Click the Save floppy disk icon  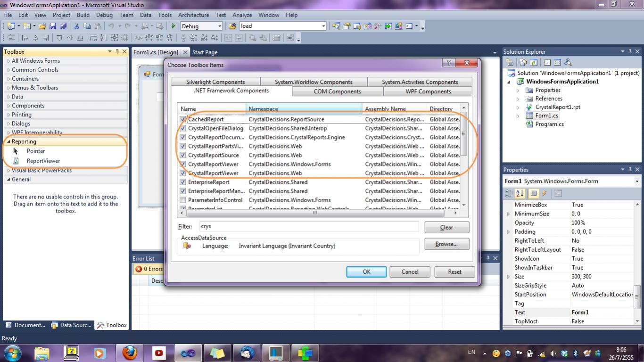tap(53, 26)
